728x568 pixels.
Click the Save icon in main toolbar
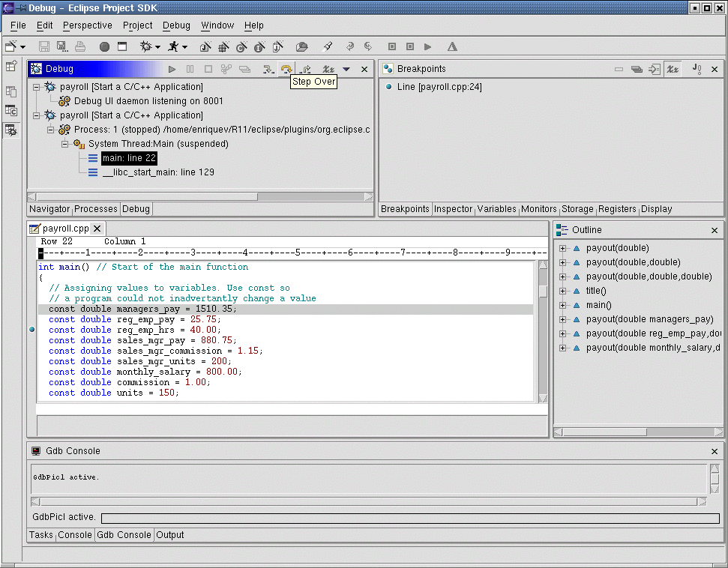pyautogui.click(x=44, y=46)
